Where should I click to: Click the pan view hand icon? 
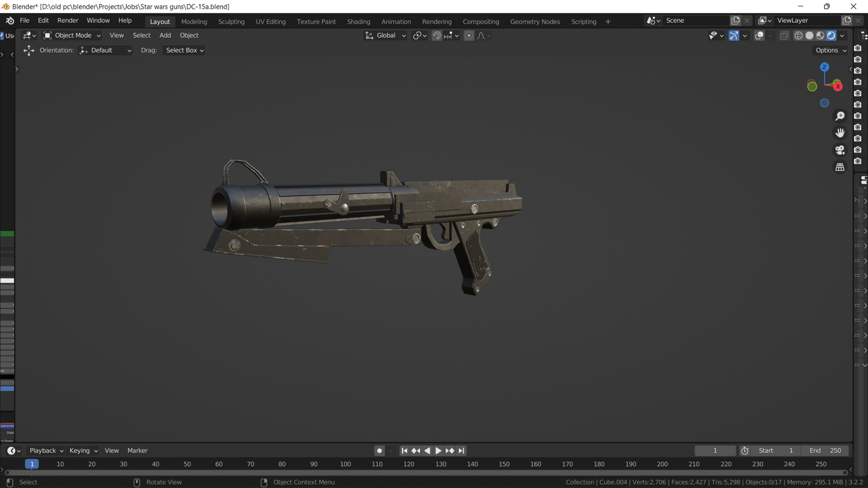(x=840, y=133)
